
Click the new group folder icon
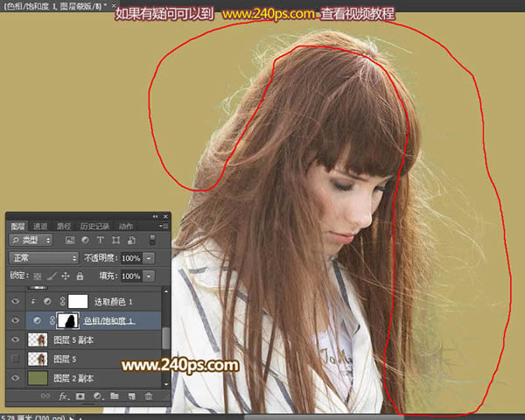[x=114, y=396]
